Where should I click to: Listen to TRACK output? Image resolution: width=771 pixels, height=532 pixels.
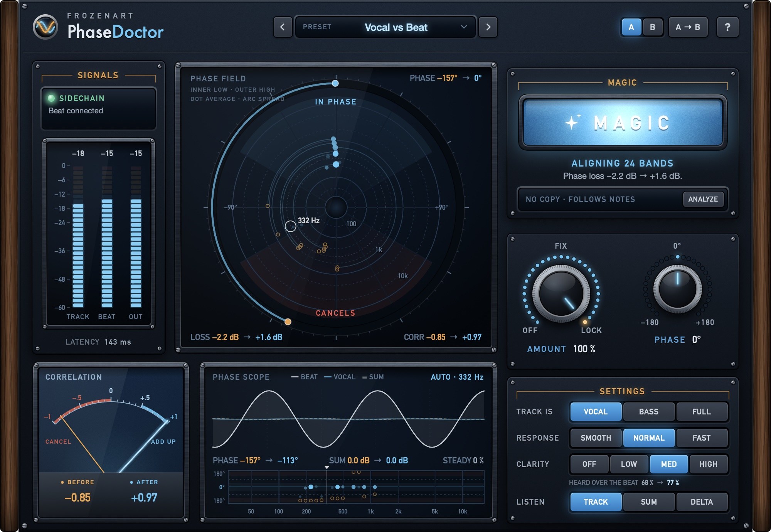pos(596,502)
